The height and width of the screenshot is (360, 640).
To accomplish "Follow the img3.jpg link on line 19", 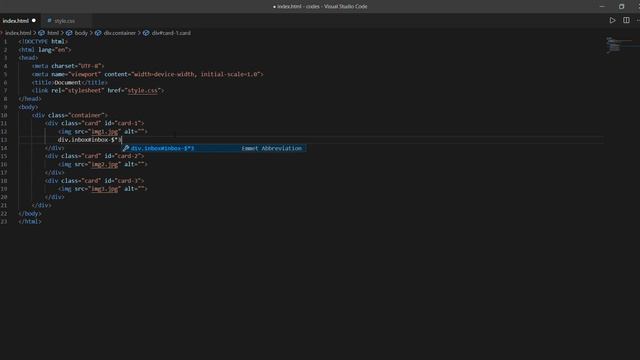I will point(104,189).
